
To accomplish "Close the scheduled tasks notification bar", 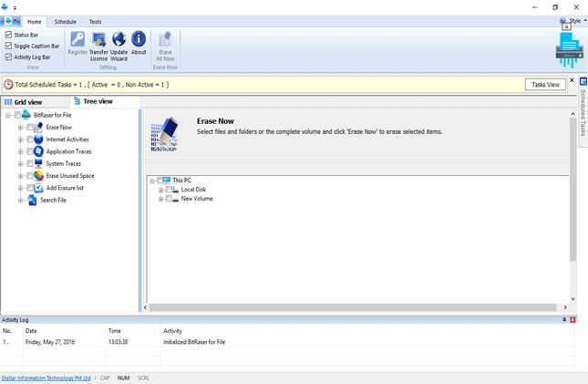I will 572,80.
